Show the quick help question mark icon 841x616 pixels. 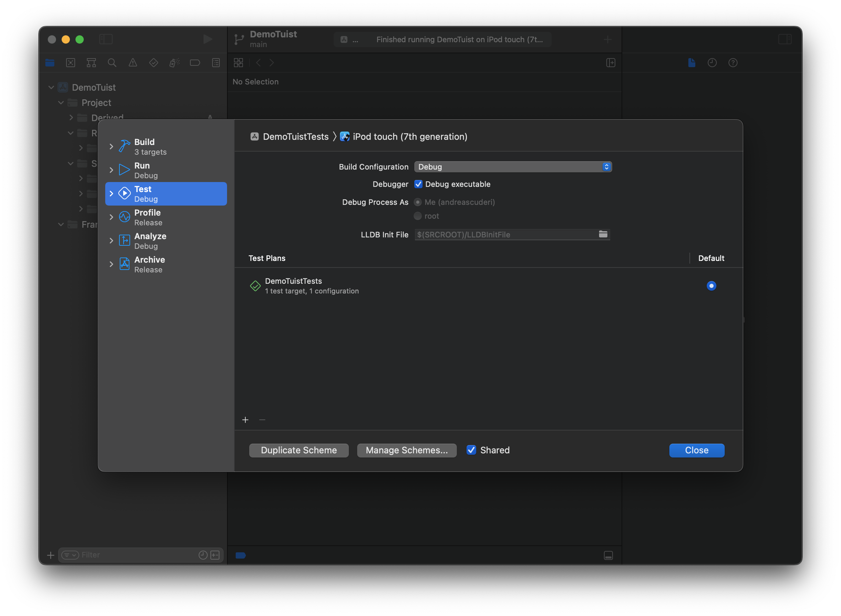[733, 63]
